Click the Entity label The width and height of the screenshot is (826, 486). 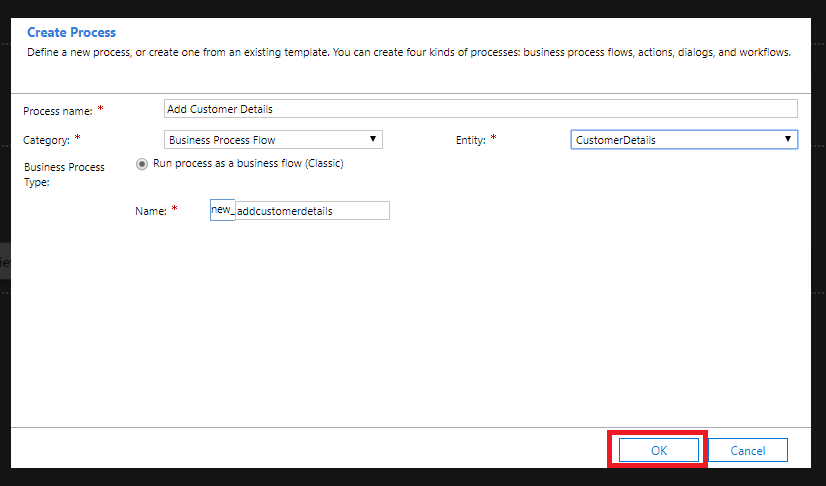coord(470,140)
